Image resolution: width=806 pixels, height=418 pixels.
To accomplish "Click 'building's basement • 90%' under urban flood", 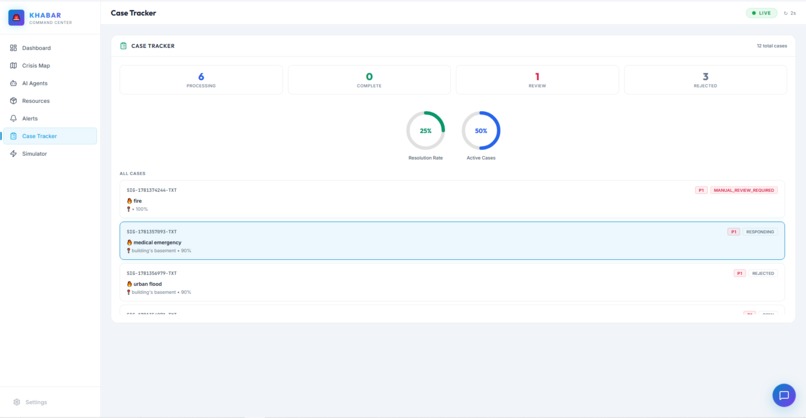I will point(161,292).
